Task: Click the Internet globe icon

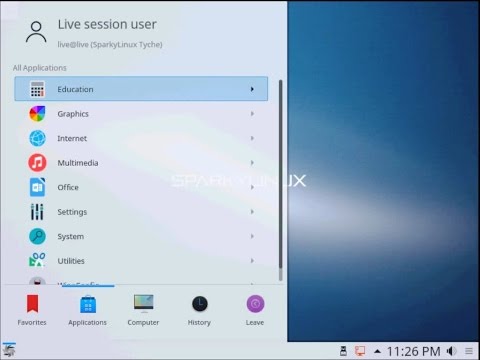Action: (37, 138)
